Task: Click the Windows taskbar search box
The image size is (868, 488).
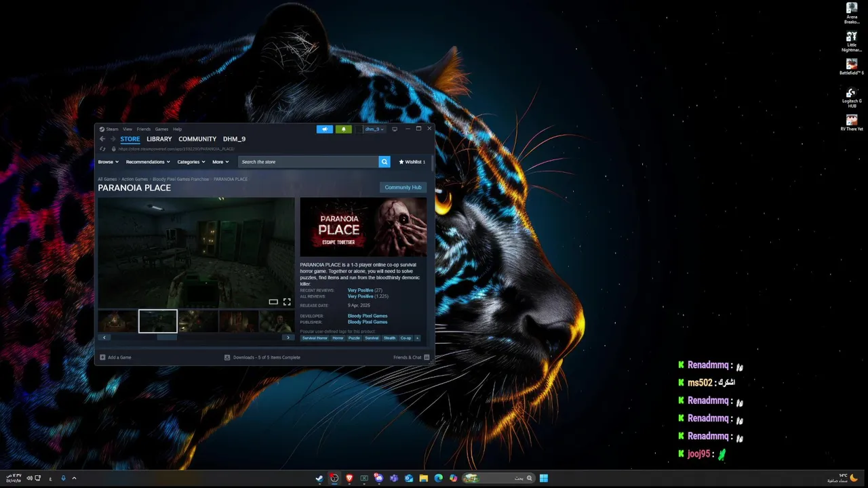Action: [499, 478]
